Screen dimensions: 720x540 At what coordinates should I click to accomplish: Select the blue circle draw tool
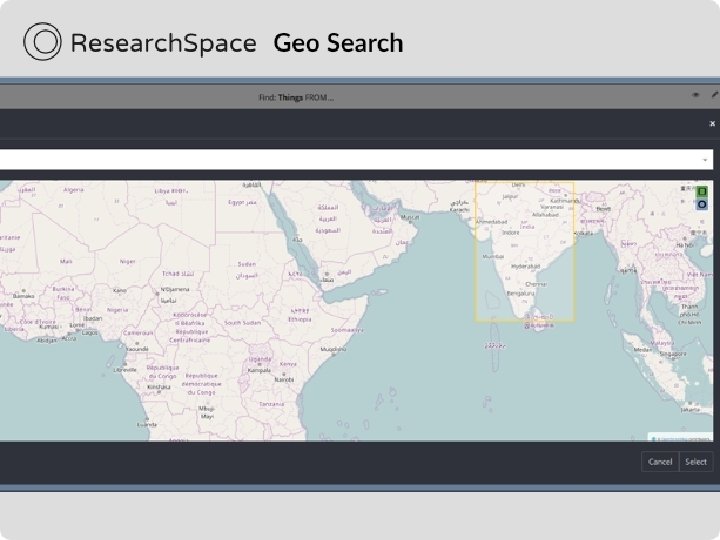click(x=702, y=204)
